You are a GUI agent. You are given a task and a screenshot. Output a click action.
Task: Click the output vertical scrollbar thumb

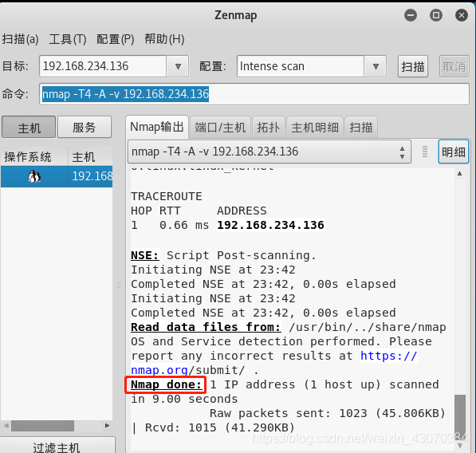459,416
